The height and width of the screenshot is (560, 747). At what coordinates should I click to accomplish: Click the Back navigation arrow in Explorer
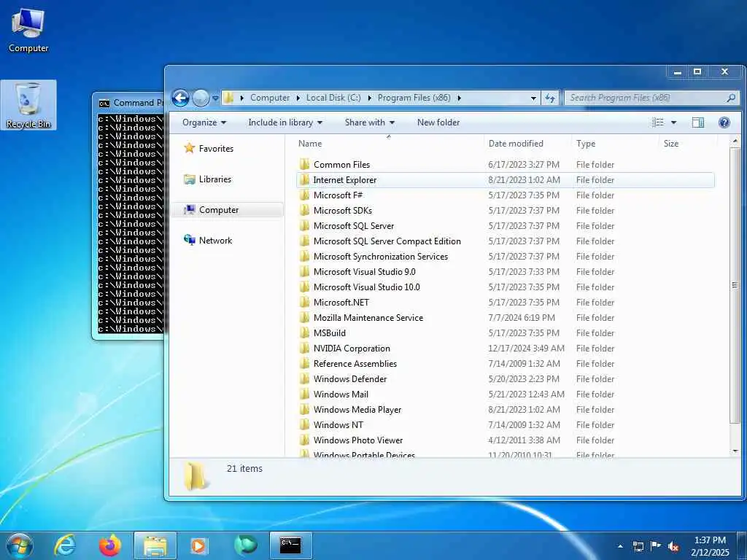click(x=180, y=98)
